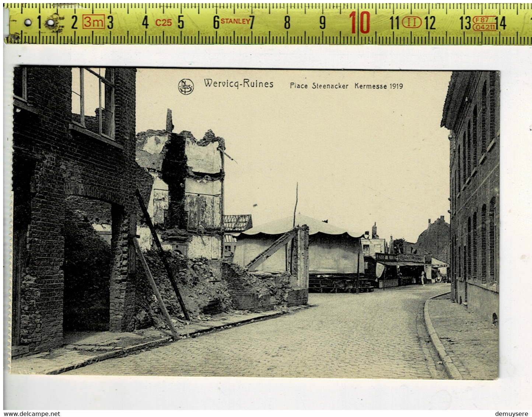The height and width of the screenshot is (417, 532).
Task: Click the 'STANLEY' brand on tape measure
Action: 235,21
